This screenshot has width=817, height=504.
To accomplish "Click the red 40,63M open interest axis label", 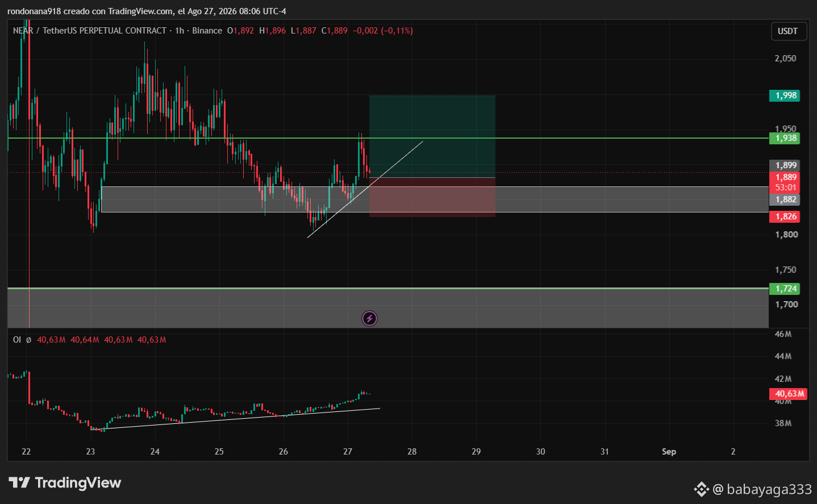I will pos(788,394).
